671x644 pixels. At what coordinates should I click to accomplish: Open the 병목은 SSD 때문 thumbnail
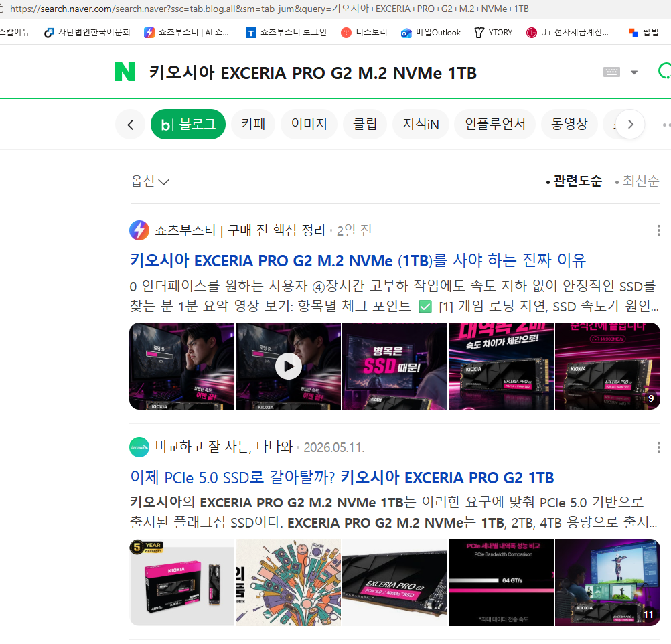394,366
